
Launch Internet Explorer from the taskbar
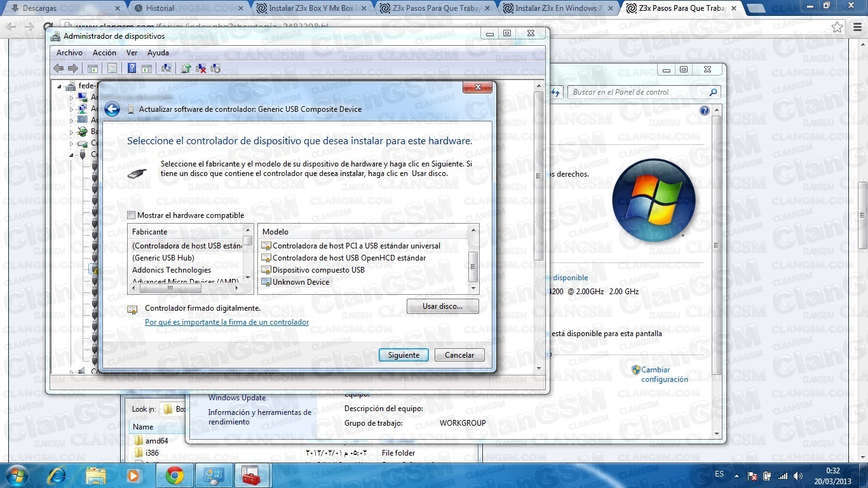[57, 475]
